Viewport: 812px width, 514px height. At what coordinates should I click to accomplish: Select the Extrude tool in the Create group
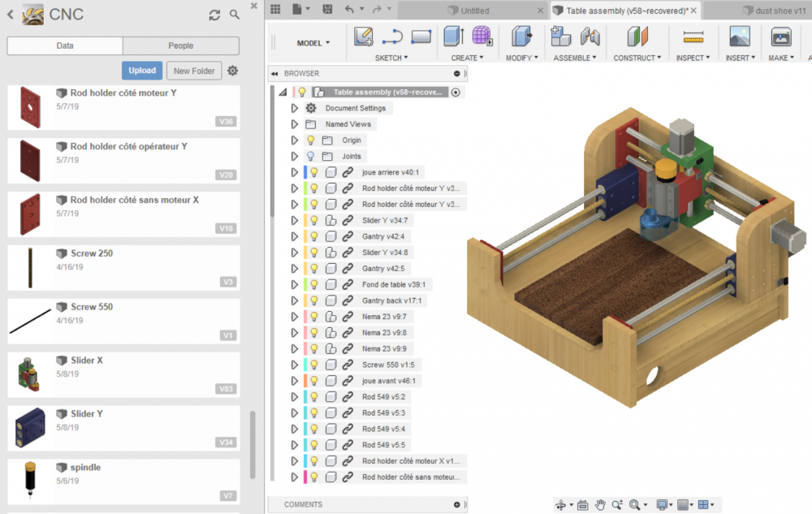[x=453, y=37]
